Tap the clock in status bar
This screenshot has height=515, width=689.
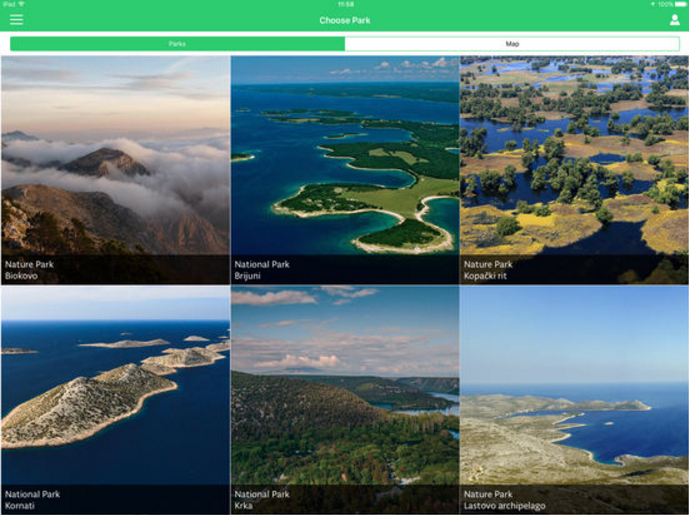point(346,4)
